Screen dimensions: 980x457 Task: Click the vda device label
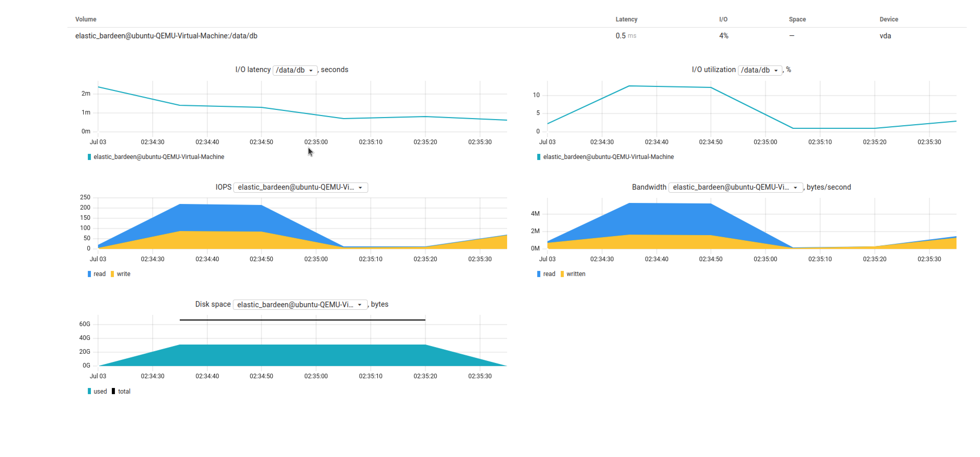tap(885, 36)
